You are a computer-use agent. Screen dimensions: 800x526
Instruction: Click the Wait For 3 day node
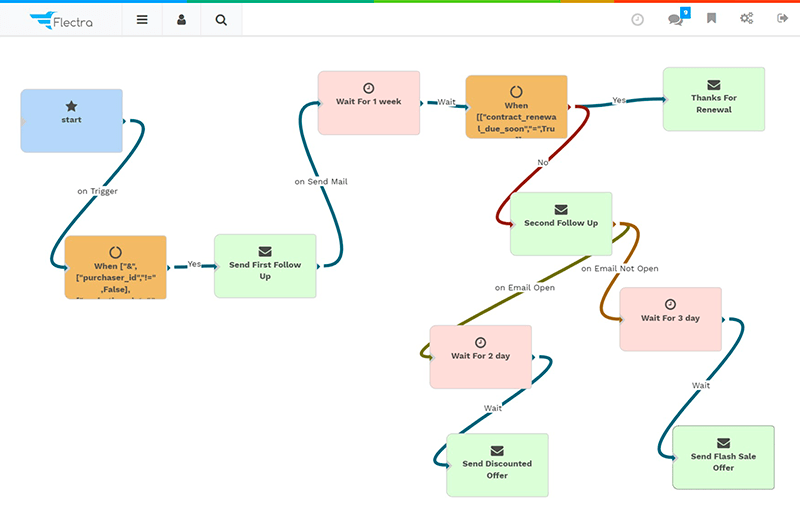click(x=670, y=319)
